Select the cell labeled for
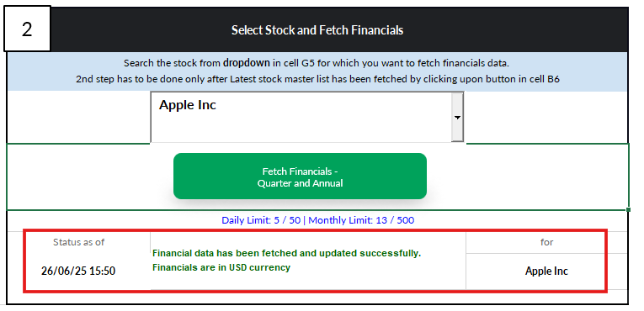644x311 pixels. pyautogui.click(x=546, y=242)
